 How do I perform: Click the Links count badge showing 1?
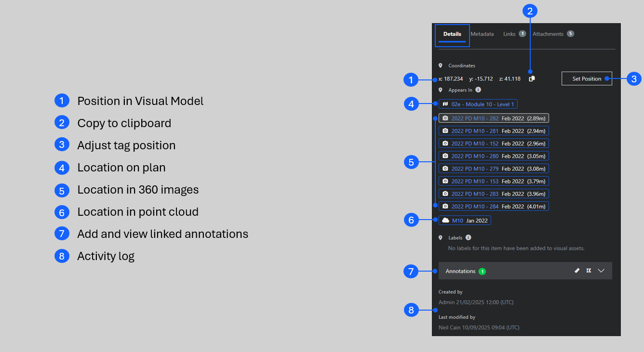point(522,34)
